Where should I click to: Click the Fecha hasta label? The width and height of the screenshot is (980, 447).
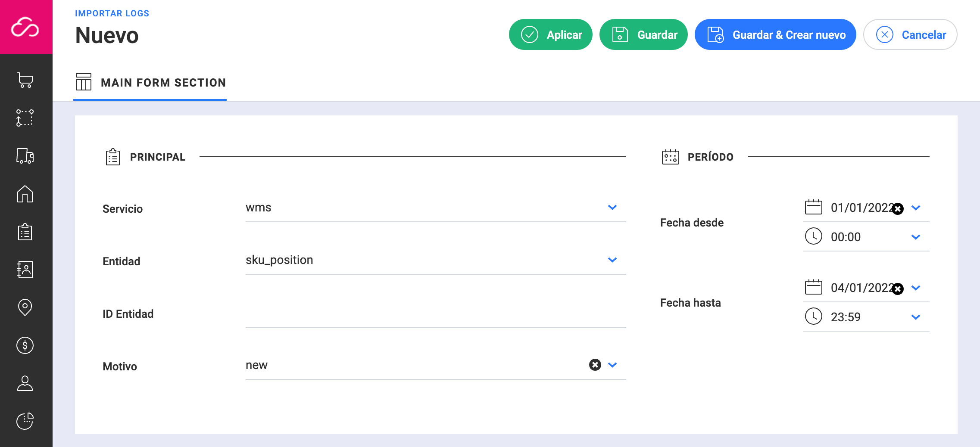point(690,303)
